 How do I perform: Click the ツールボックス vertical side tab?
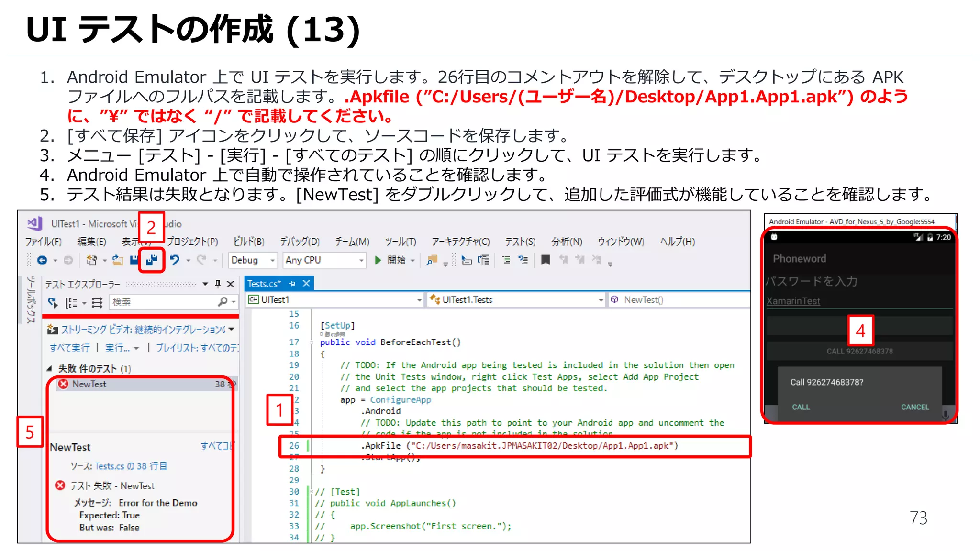31,299
